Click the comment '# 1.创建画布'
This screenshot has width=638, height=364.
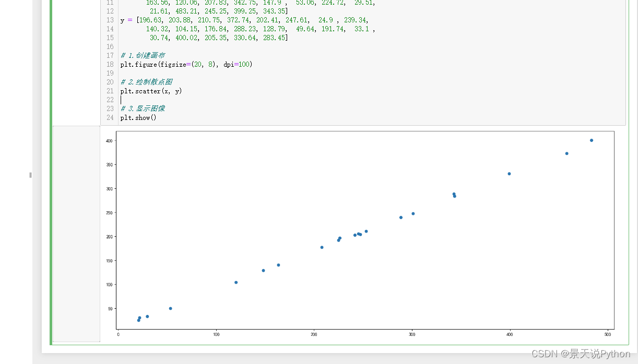[143, 55]
